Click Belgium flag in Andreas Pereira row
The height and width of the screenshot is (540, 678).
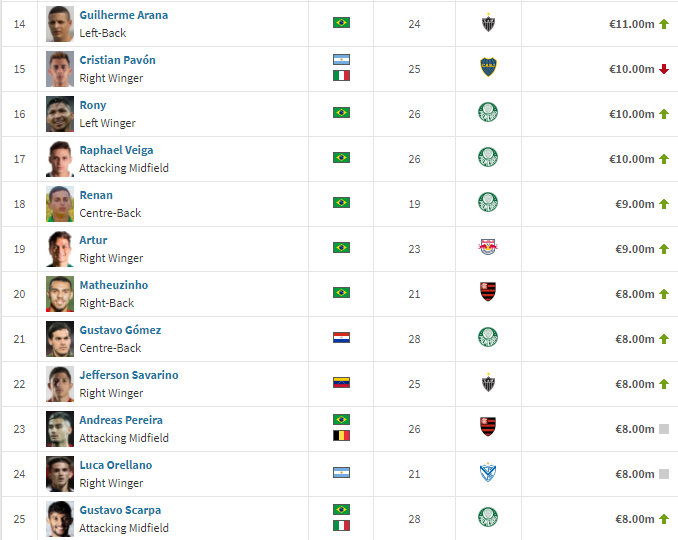341,435
